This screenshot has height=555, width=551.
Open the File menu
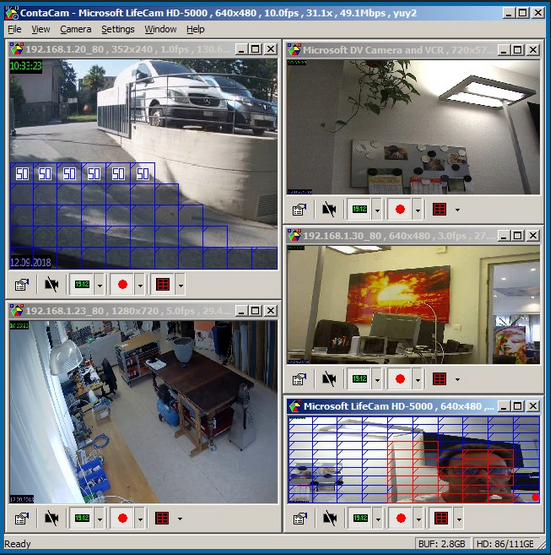[15, 29]
